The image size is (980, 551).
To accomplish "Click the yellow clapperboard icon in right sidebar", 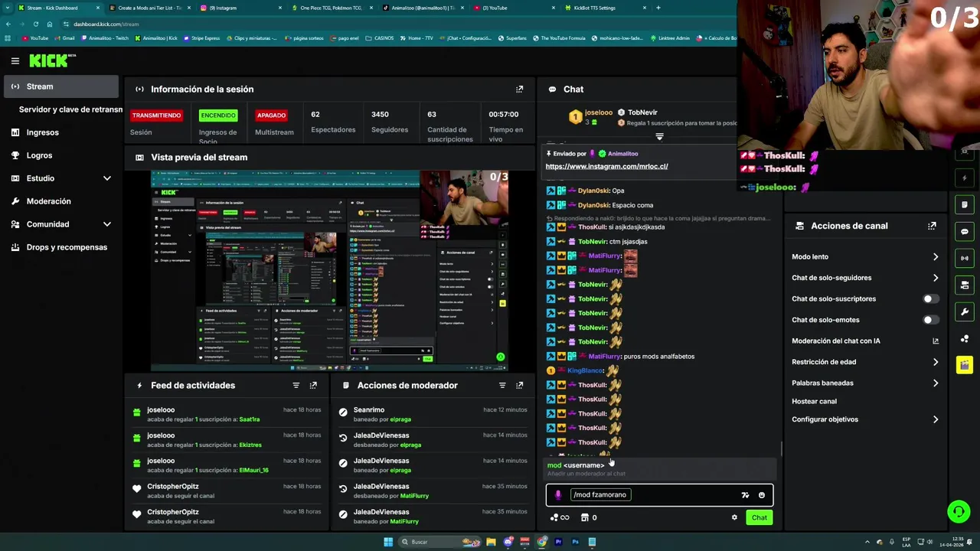I will tap(965, 365).
